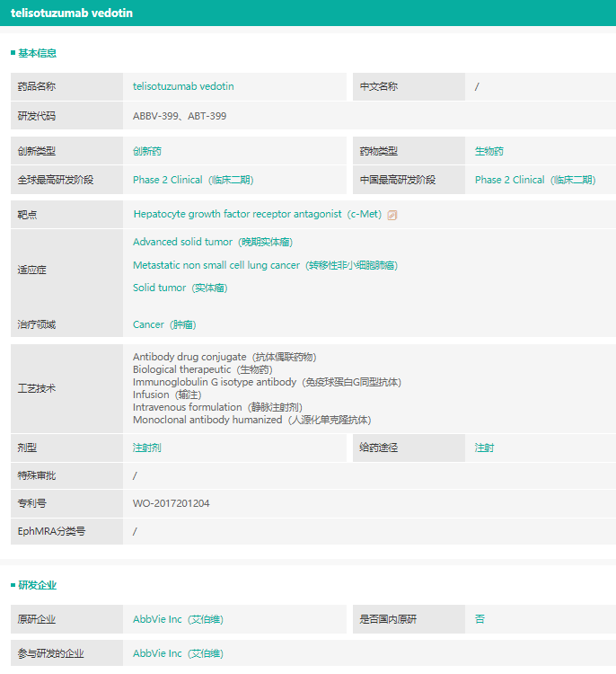Click the 基本信息 section heading
Image resolution: width=616 pixels, height=674 pixels.
point(37,53)
